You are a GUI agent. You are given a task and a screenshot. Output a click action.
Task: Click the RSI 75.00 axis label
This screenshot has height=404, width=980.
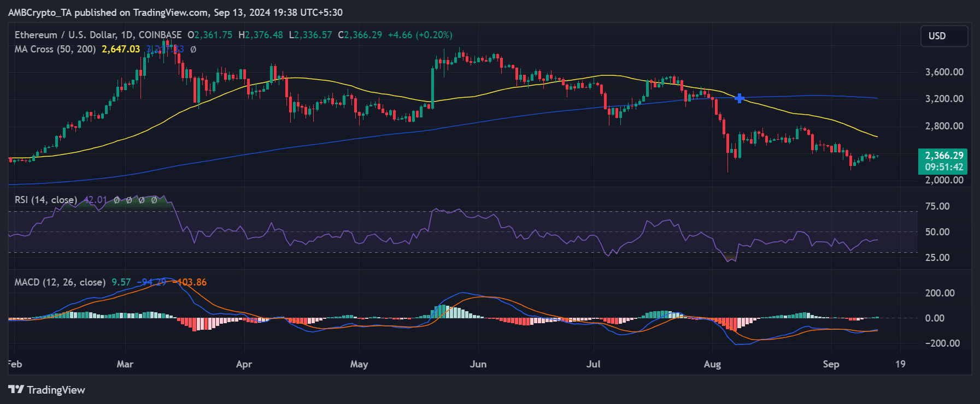[x=937, y=206]
